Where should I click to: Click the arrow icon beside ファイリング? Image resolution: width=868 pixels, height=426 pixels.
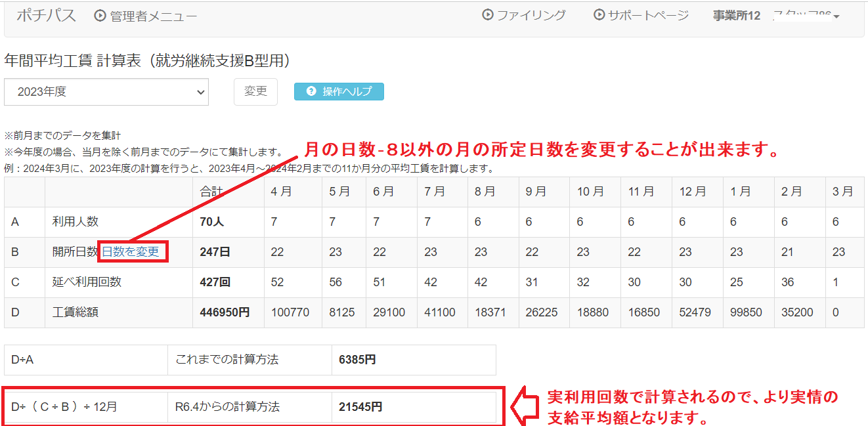click(x=488, y=15)
